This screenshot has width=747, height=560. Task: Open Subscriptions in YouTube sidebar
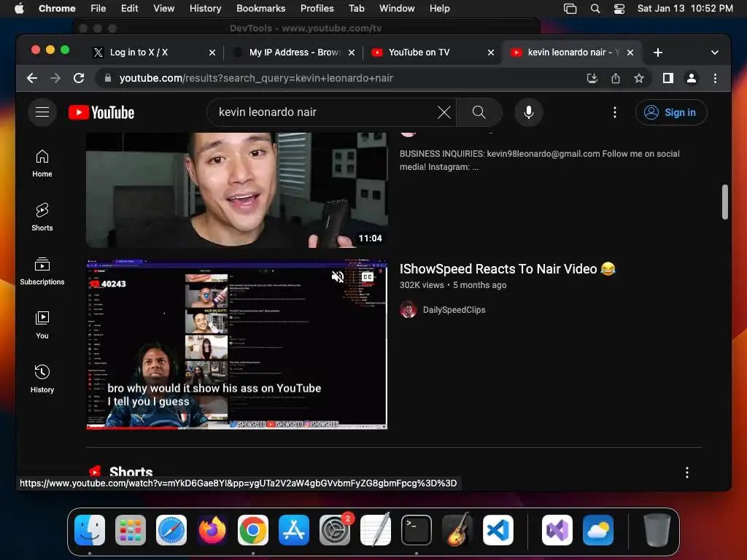[42, 271]
